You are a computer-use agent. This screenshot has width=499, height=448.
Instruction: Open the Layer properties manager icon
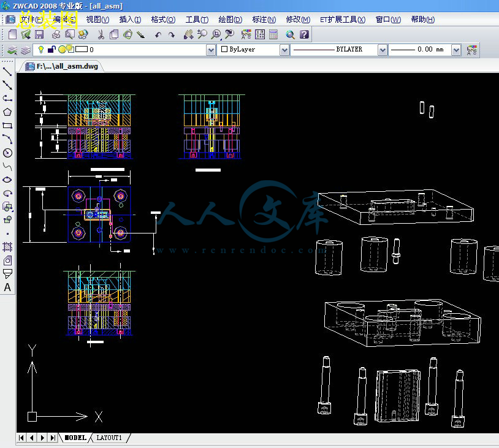[x=12, y=50]
